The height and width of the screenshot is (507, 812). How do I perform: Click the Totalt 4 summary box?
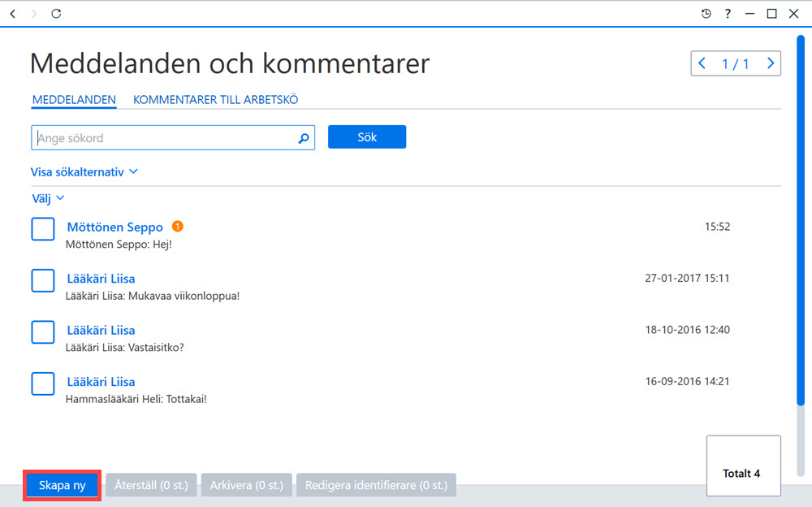(x=743, y=466)
